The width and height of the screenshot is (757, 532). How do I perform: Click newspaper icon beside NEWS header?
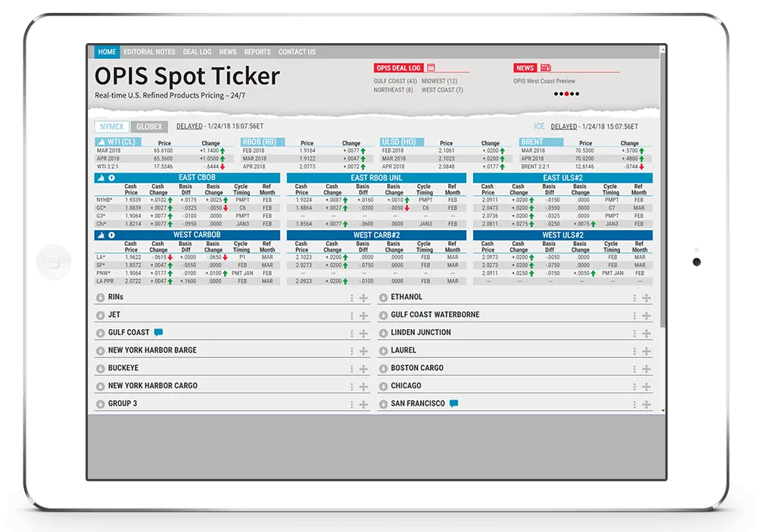point(546,67)
